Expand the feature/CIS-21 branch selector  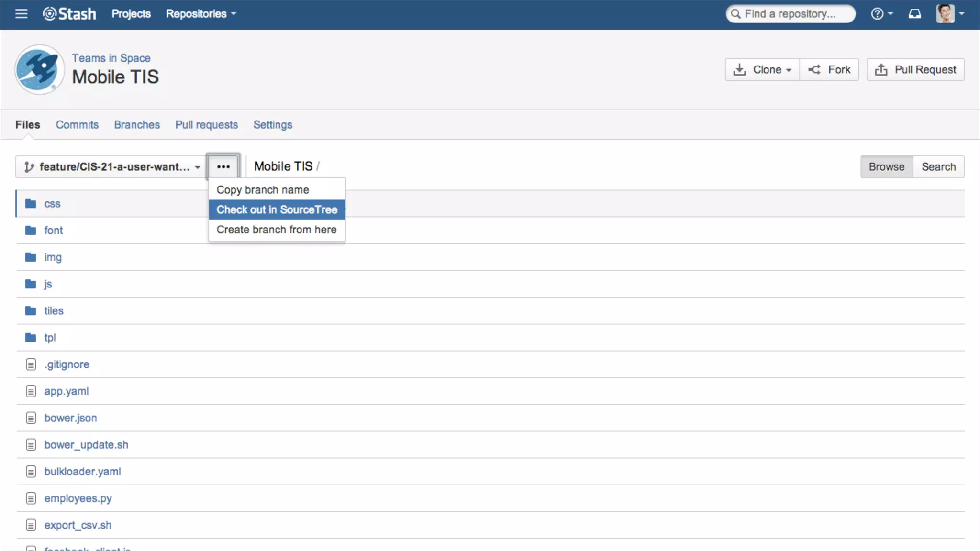point(112,167)
